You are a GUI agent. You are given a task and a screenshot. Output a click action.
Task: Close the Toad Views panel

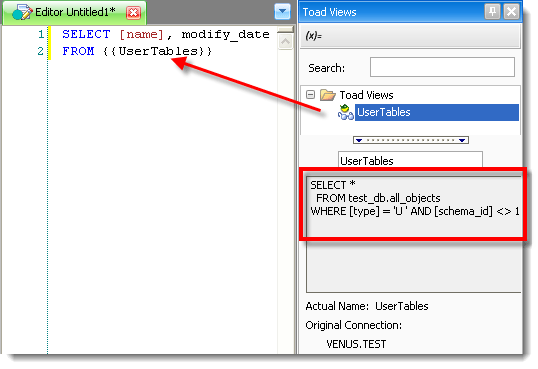coord(511,12)
